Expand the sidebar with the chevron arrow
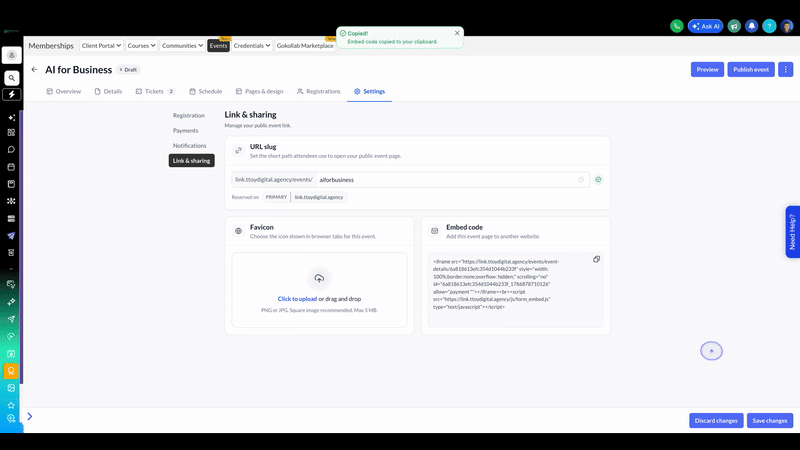 pos(30,416)
